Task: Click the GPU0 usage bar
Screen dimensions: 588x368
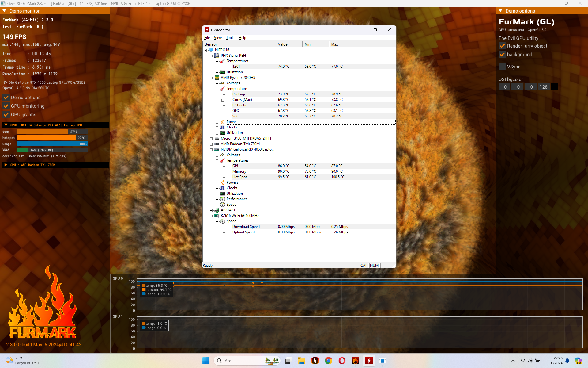Action: coord(52,144)
